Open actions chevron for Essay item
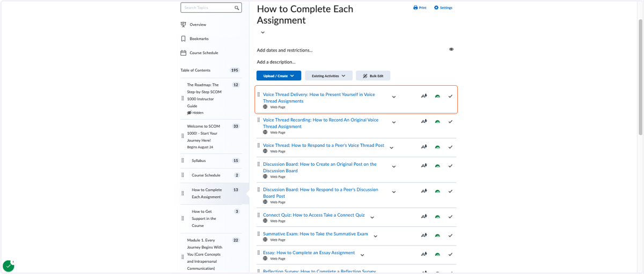 click(x=362, y=255)
